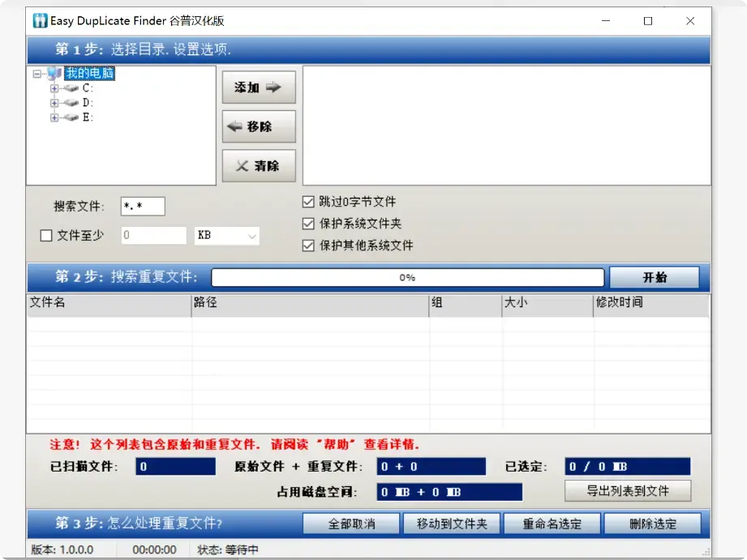Image resolution: width=747 pixels, height=560 pixels.
Task: Click the 清除 button with X icon
Action: [258, 165]
